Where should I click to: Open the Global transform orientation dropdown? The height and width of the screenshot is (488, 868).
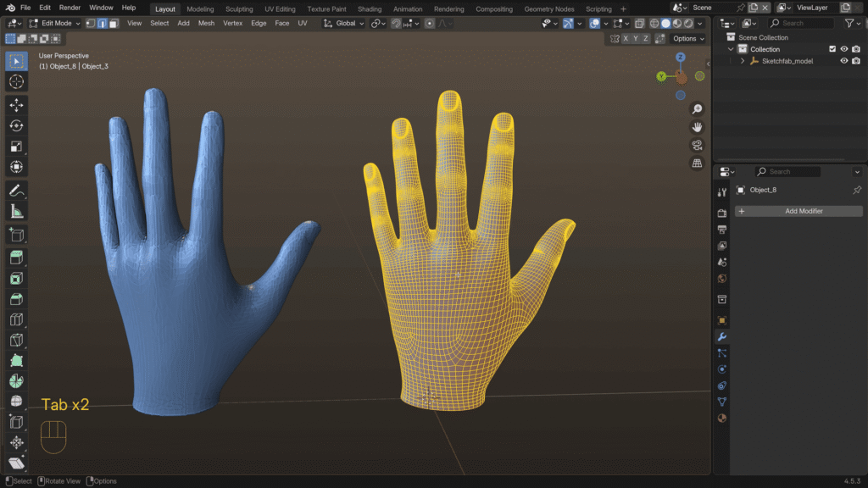[x=345, y=23]
